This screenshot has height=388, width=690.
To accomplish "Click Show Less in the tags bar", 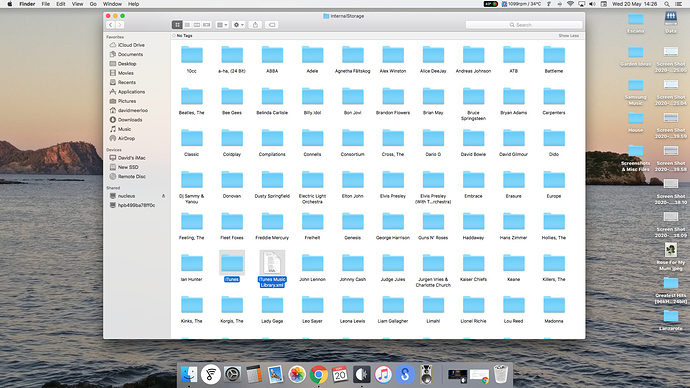I will point(569,36).
